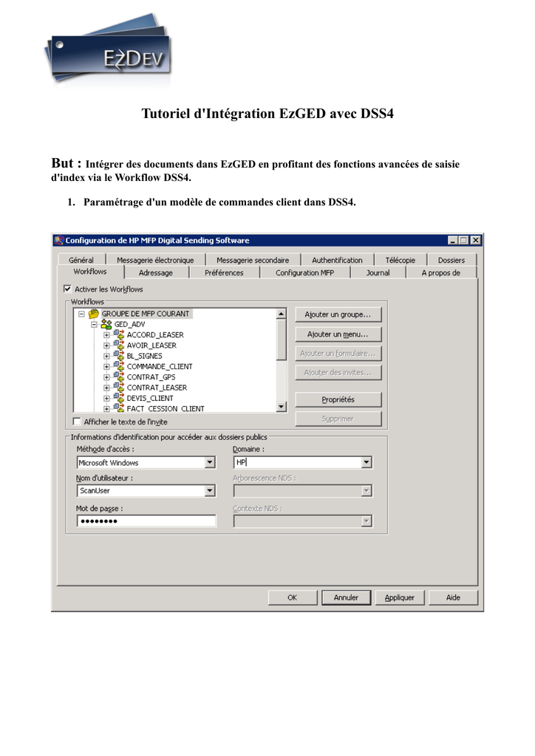Expand the BL_SIGNES node
The image size is (535, 756).
[106, 356]
